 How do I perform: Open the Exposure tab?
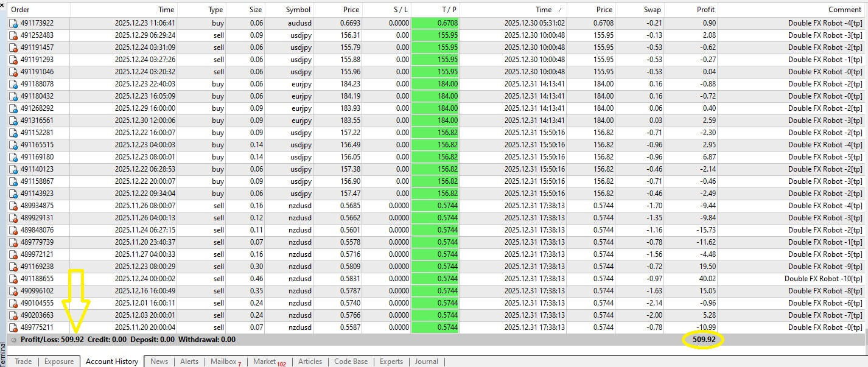tap(58, 362)
